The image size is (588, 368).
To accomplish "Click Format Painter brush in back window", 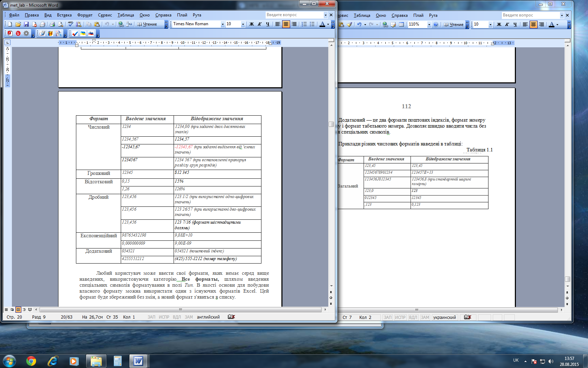I will pyautogui.click(x=350, y=25).
